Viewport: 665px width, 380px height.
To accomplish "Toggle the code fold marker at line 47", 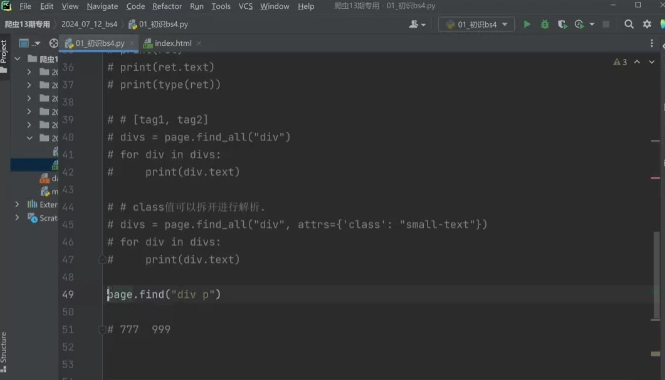I will 102,259.
